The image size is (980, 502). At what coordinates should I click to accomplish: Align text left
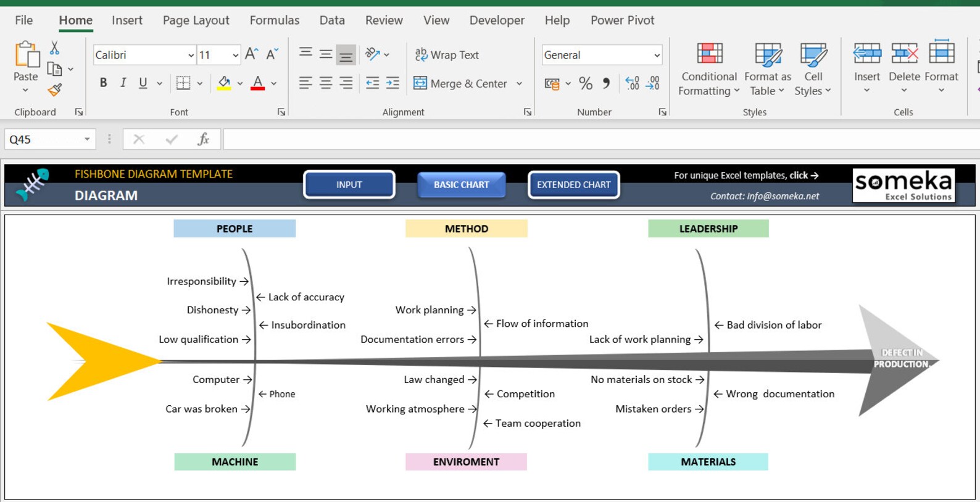305,83
